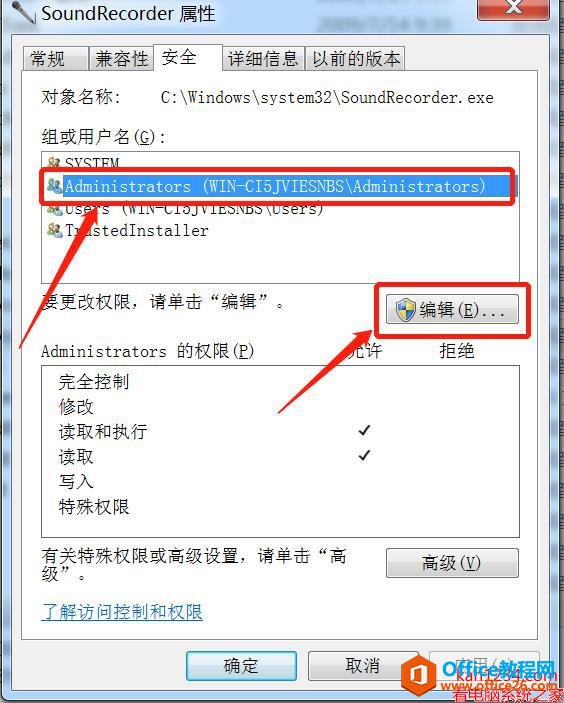The width and height of the screenshot is (564, 703).
Task: Close the SoundRecorder properties dialog
Action: tap(513, 9)
